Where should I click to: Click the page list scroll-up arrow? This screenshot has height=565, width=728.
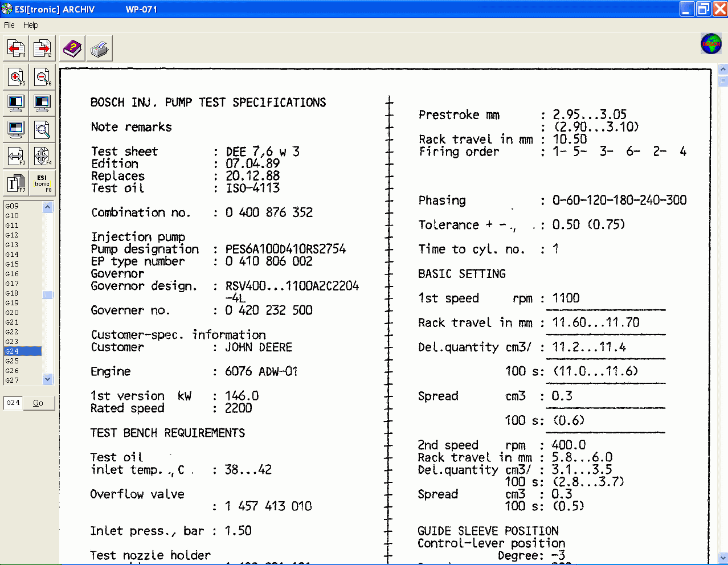(x=48, y=207)
